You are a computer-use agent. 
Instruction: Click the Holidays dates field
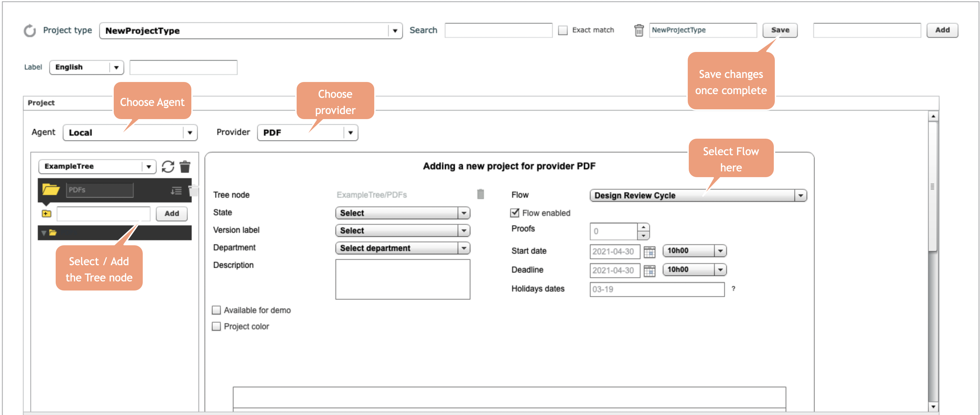click(657, 289)
